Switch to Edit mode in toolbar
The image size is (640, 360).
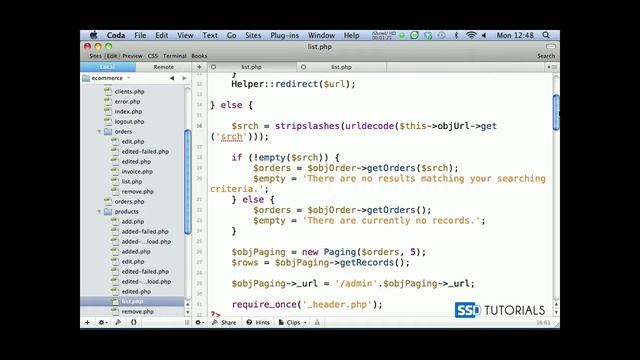(111, 56)
